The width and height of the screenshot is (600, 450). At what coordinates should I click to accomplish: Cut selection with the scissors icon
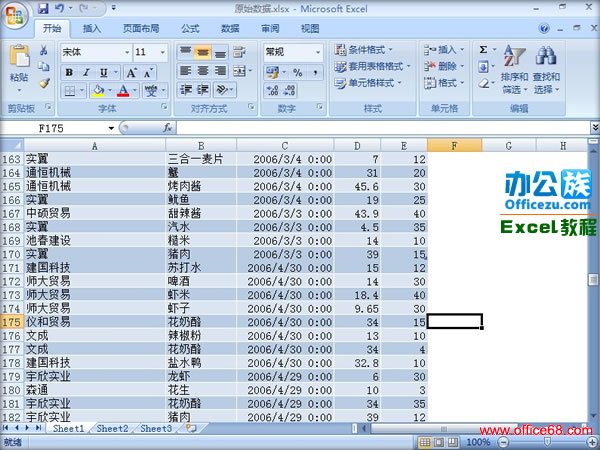(x=44, y=50)
